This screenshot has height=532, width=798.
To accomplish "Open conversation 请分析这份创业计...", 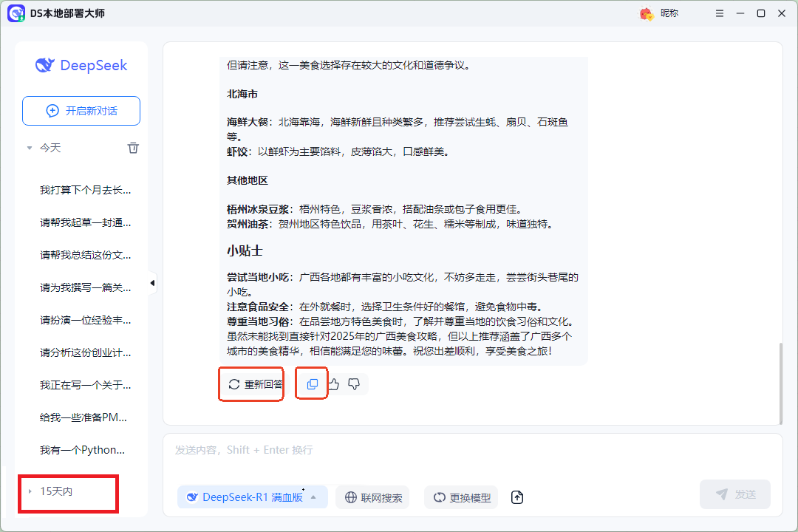I will click(86, 352).
